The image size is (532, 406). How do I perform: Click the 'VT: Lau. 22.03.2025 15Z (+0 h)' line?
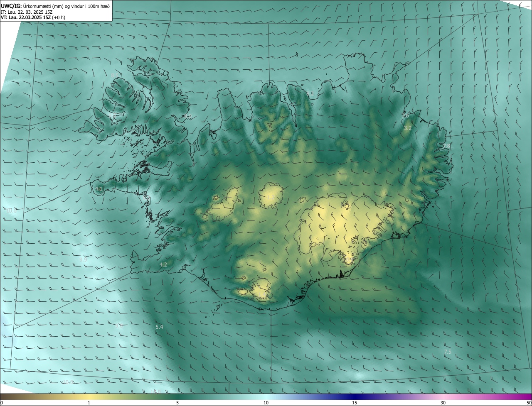tap(33, 17)
